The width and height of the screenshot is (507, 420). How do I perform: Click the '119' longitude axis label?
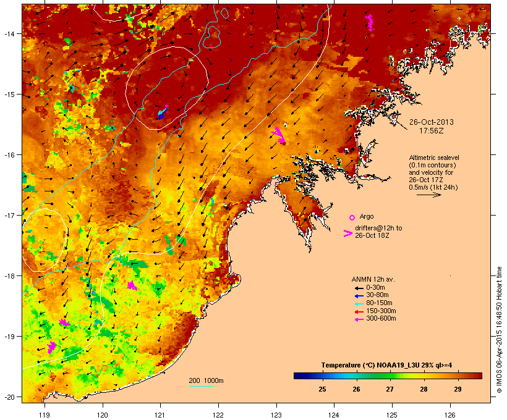pyautogui.click(x=45, y=415)
